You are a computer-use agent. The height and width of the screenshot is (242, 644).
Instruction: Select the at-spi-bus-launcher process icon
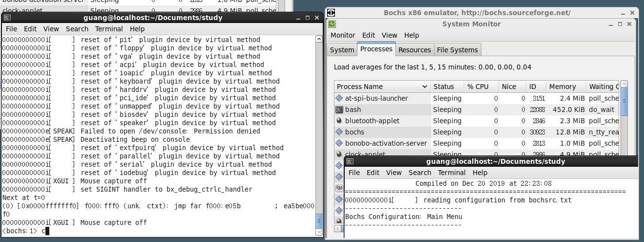coord(339,98)
